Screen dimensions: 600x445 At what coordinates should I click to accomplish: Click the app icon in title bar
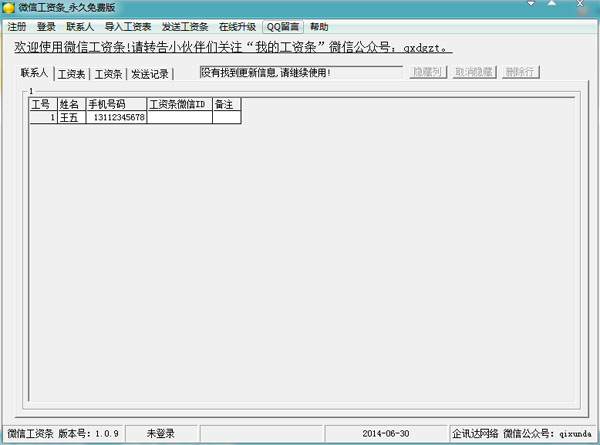pos(9,8)
